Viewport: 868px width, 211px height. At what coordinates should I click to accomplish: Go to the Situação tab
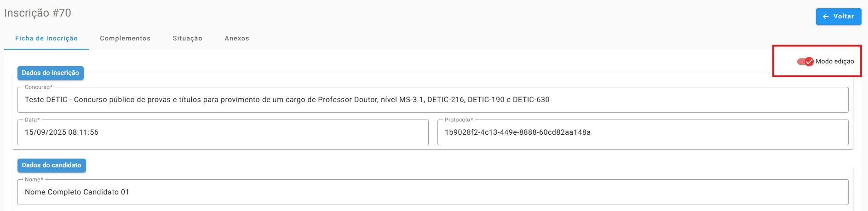(187, 39)
